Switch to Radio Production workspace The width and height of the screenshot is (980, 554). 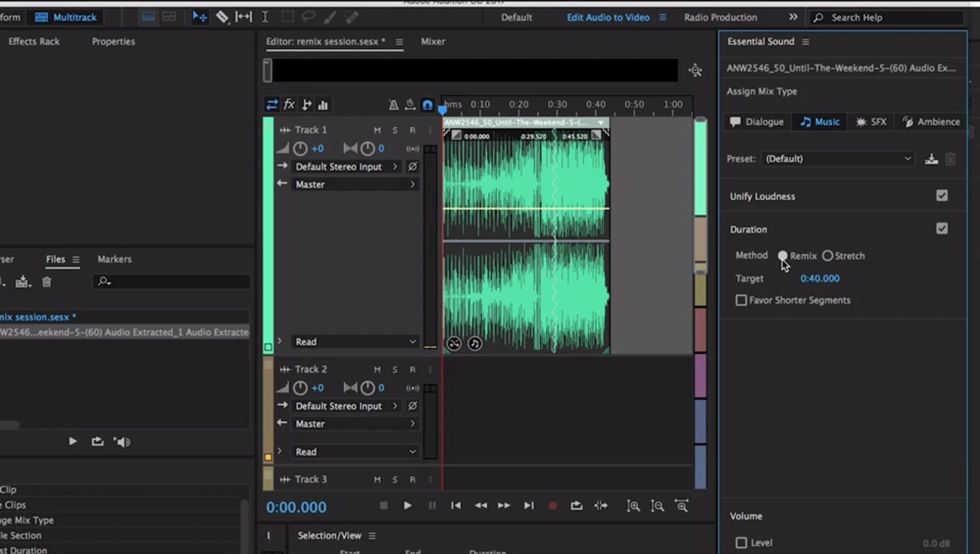[x=720, y=17]
